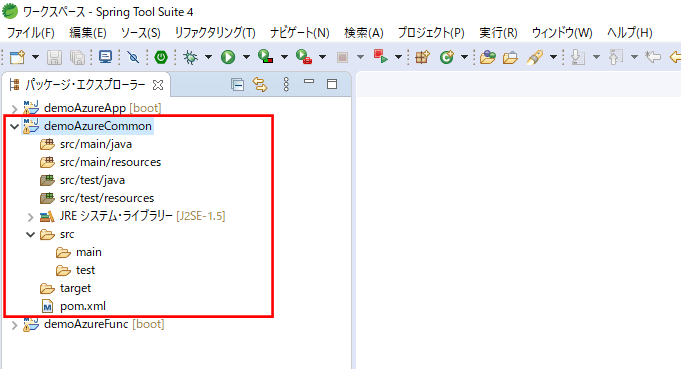
Task: Click the yellow Back arrow icon
Action: click(x=675, y=57)
